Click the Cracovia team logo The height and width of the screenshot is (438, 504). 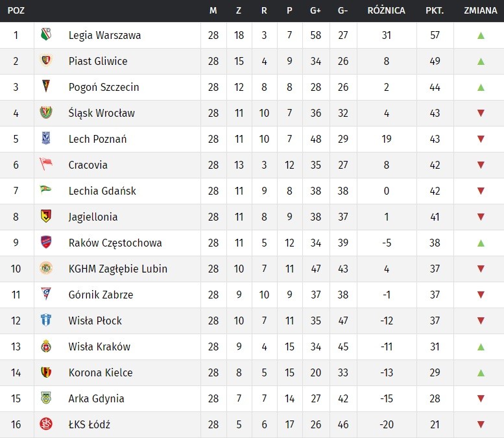[x=46, y=165]
